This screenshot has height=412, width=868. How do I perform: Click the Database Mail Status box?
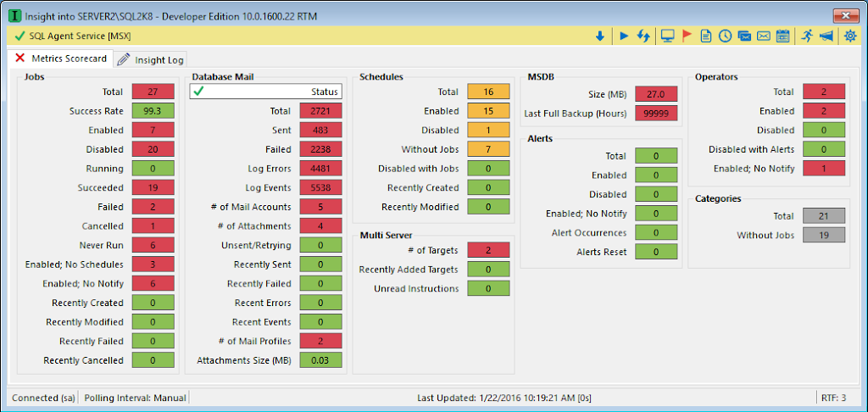point(265,92)
